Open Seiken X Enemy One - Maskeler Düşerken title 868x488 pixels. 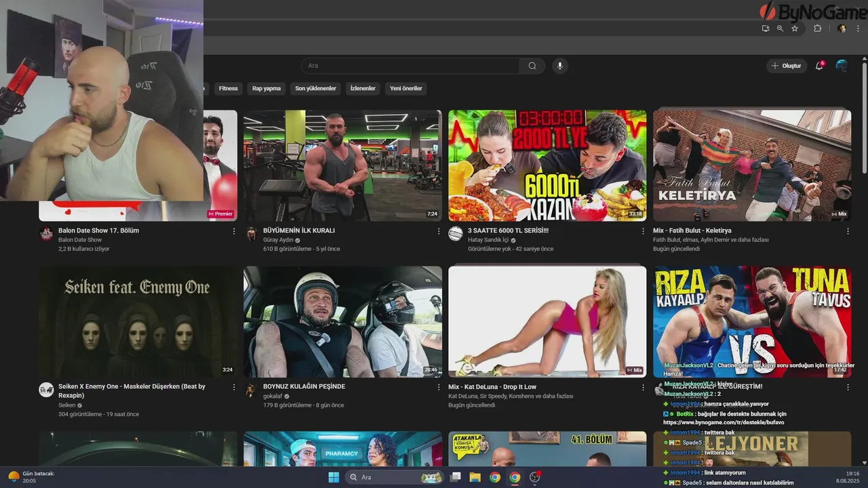click(x=132, y=390)
